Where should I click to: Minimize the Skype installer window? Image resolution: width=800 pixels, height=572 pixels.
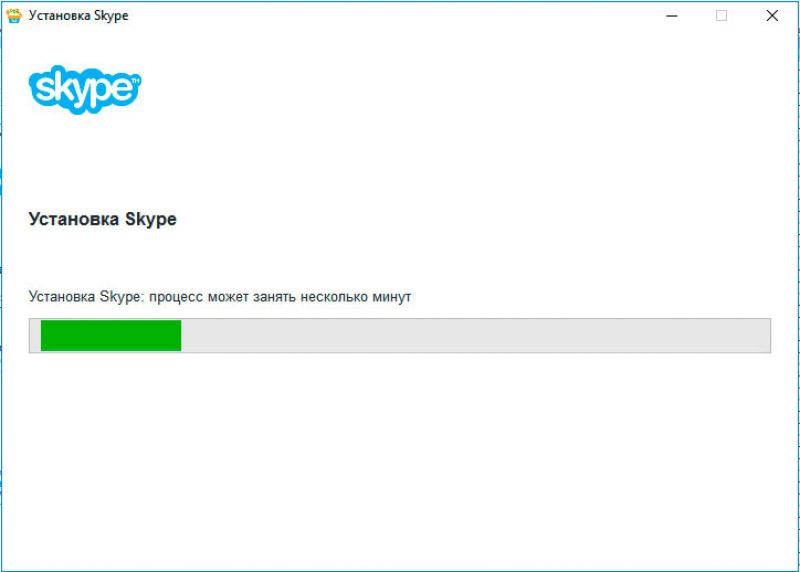point(671,16)
